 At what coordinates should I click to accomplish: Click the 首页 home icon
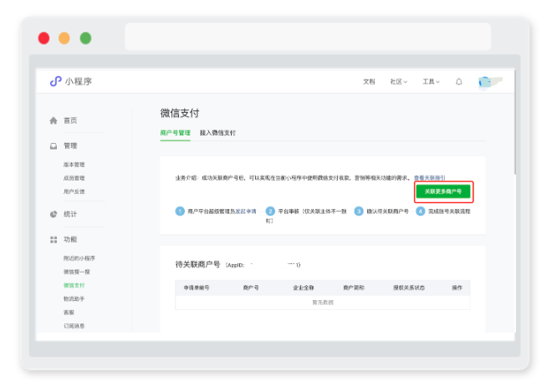click(x=54, y=120)
